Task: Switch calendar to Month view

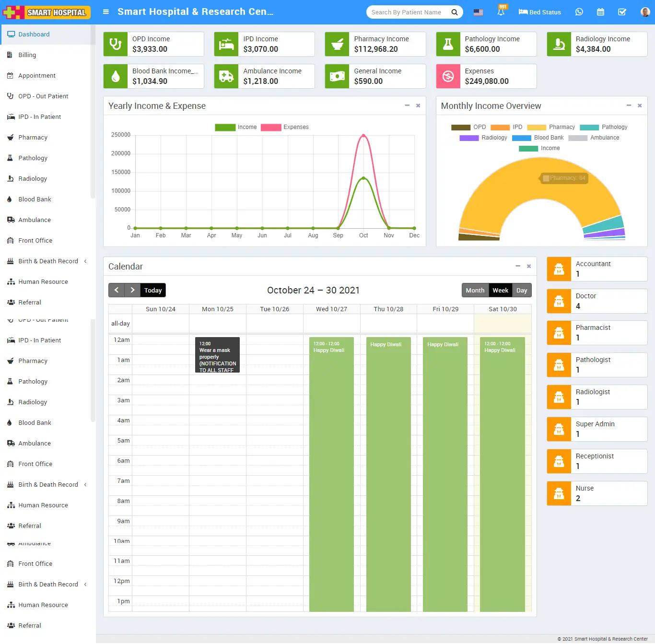Action: 475,290
